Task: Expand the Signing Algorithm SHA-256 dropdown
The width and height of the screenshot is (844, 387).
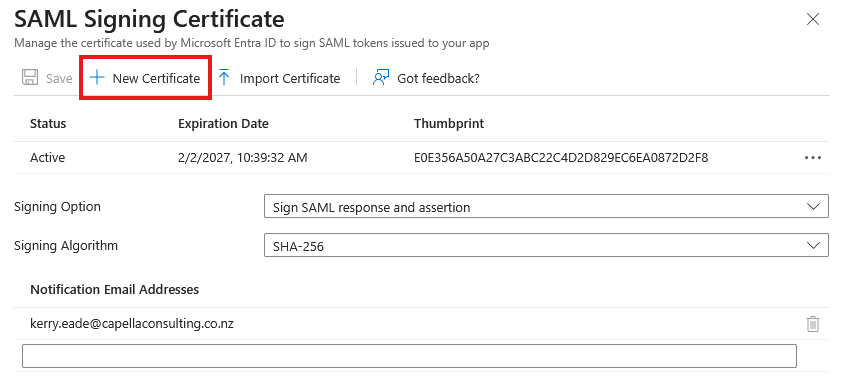Action: [546, 245]
